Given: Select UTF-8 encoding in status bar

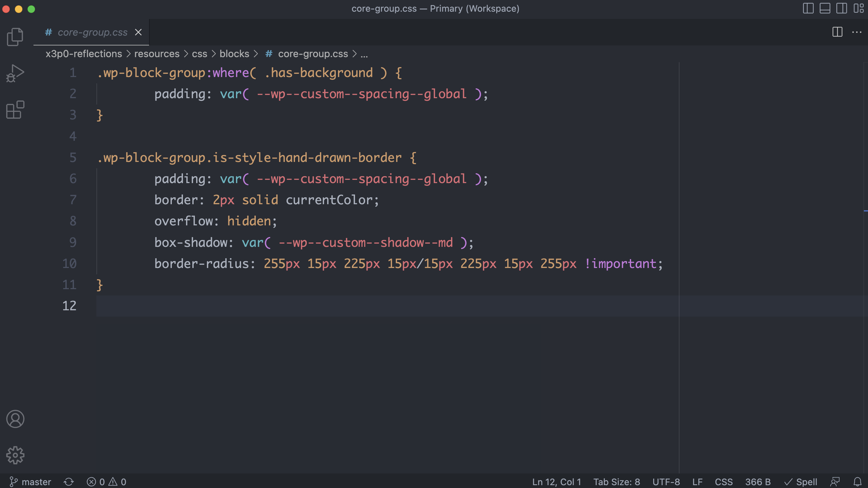Looking at the screenshot, I should (x=666, y=482).
